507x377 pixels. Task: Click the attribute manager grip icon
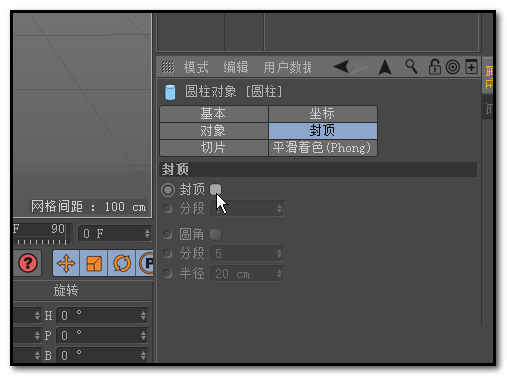click(168, 67)
